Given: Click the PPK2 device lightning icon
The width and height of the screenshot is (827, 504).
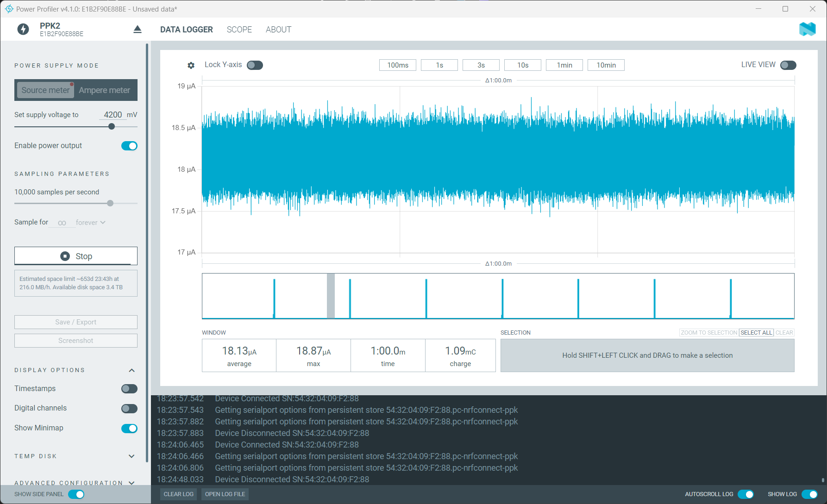Looking at the screenshot, I should click(x=23, y=30).
